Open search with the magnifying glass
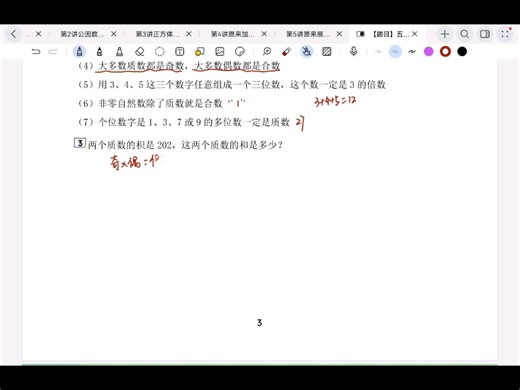The height and width of the screenshot is (390, 520). coord(464,34)
